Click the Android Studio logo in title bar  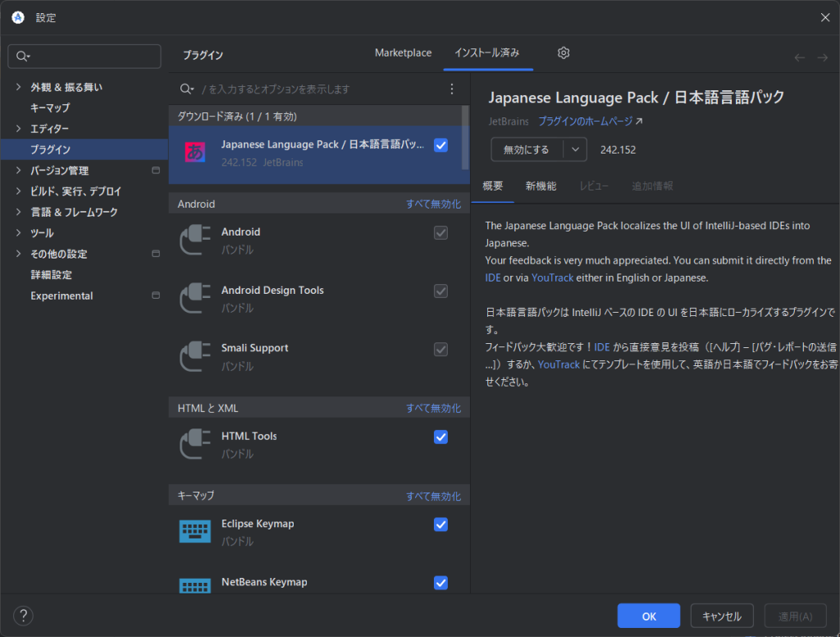tap(18, 17)
